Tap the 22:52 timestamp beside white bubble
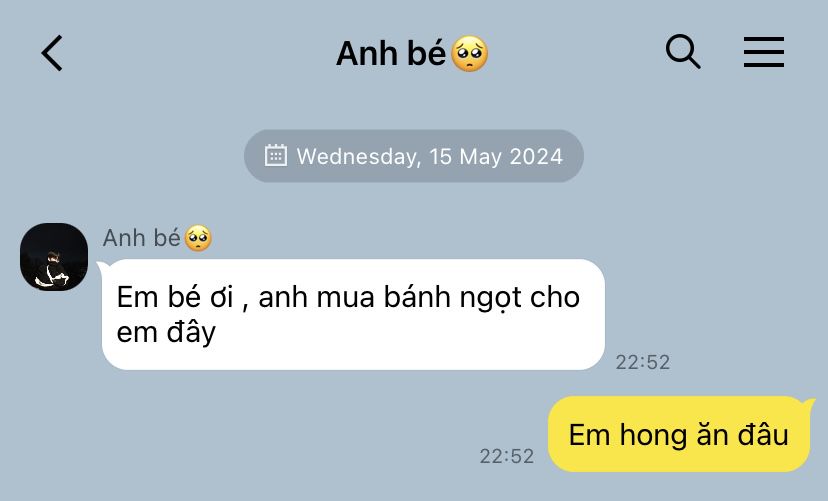Screen dimensions: 828x501 (643, 362)
